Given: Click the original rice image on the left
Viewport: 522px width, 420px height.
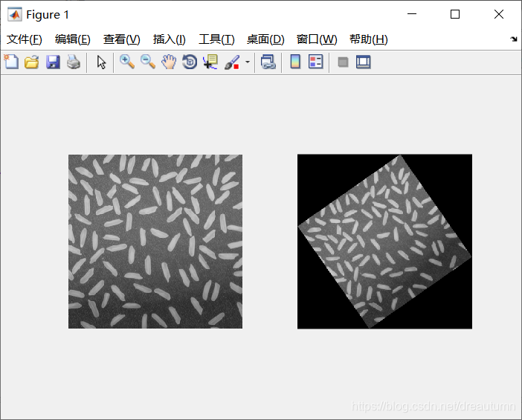Looking at the screenshot, I should tap(155, 242).
